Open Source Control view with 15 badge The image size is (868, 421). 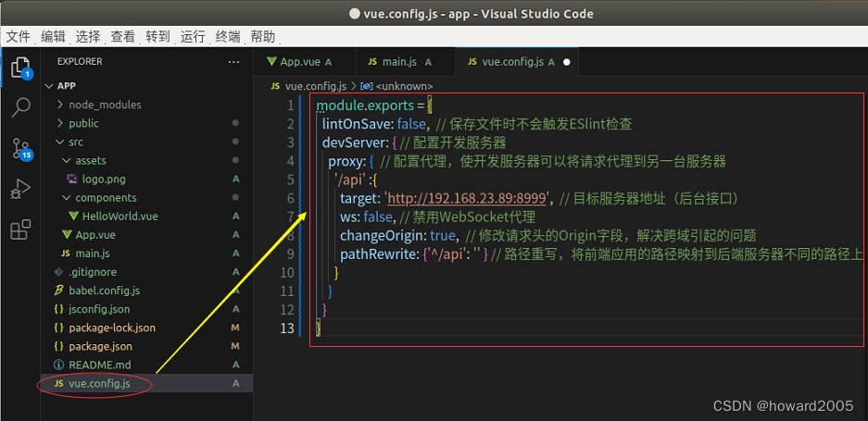point(20,148)
